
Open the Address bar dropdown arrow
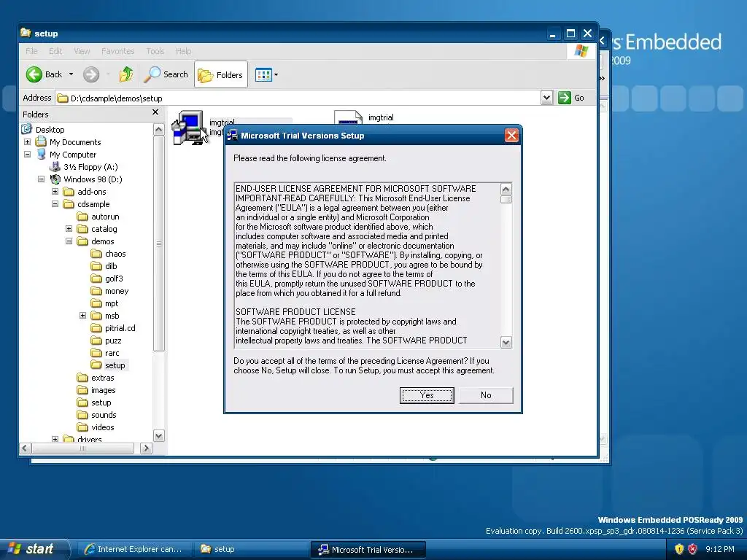pyautogui.click(x=546, y=98)
